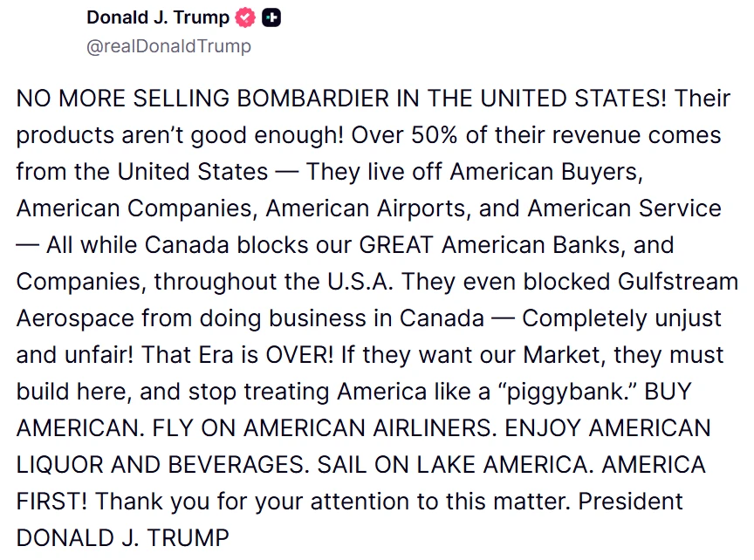Click the text "U.S.A." in the post

[x=360, y=282]
